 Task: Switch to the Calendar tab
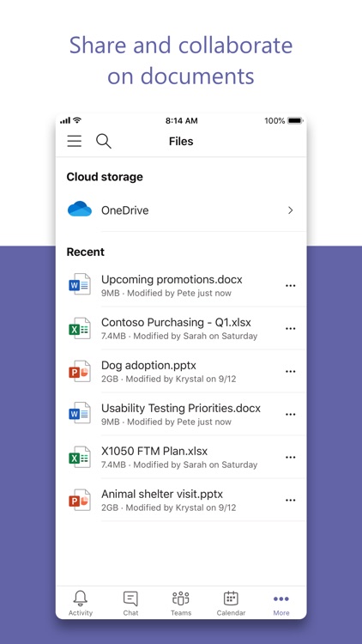[x=231, y=603]
